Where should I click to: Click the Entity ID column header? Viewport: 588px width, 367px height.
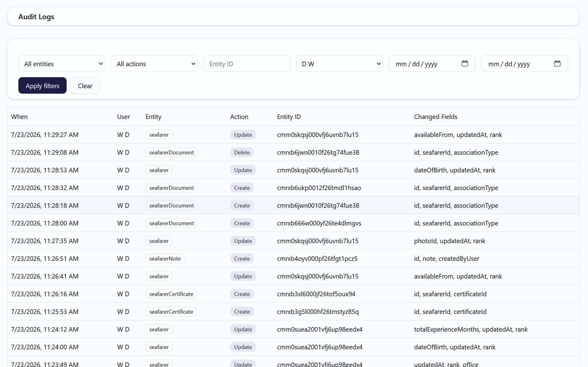[x=289, y=117]
